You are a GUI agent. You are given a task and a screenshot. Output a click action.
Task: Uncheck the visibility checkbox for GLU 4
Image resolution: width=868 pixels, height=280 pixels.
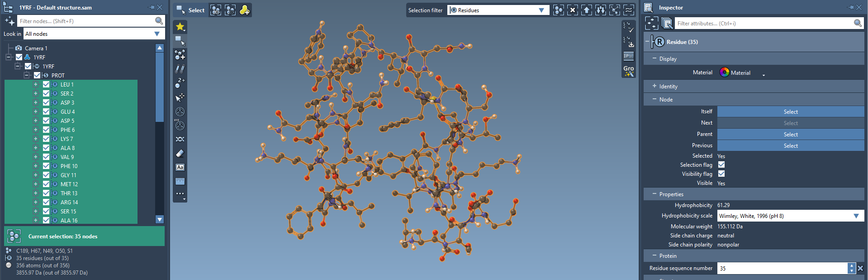pos(46,111)
